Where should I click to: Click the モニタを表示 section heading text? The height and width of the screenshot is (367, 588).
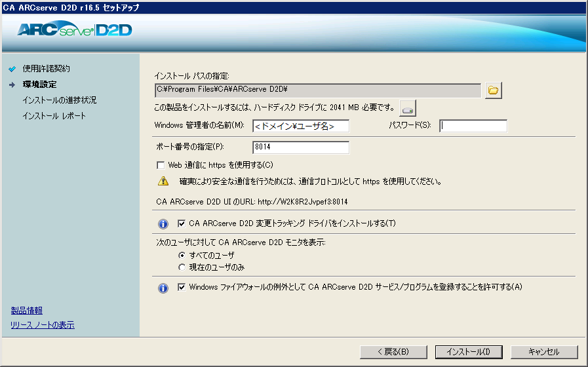coord(241,242)
